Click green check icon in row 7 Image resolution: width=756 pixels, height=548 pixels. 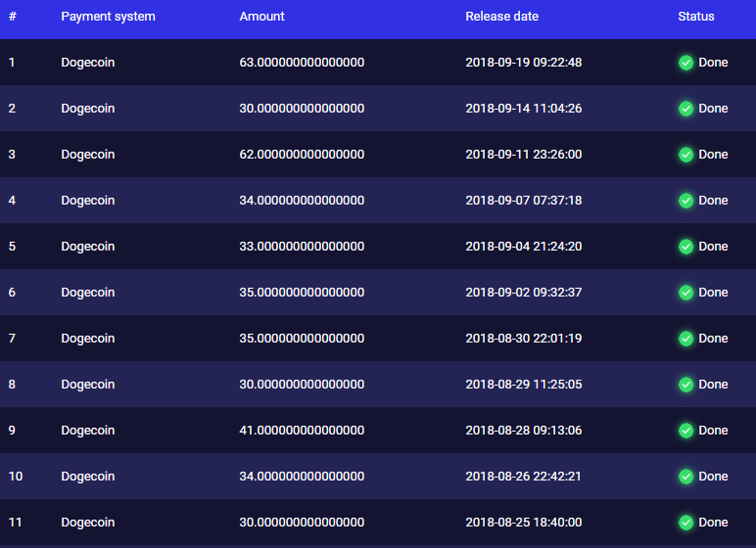(x=685, y=339)
